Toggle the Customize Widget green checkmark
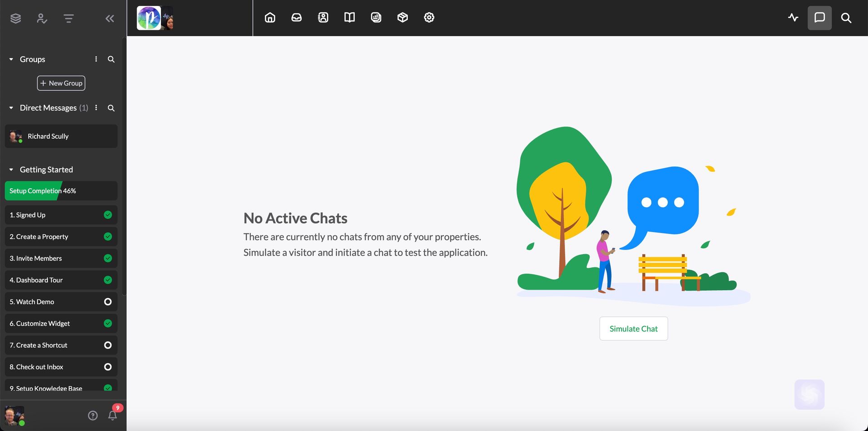Screen dimensions: 868x431 pos(108,323)
